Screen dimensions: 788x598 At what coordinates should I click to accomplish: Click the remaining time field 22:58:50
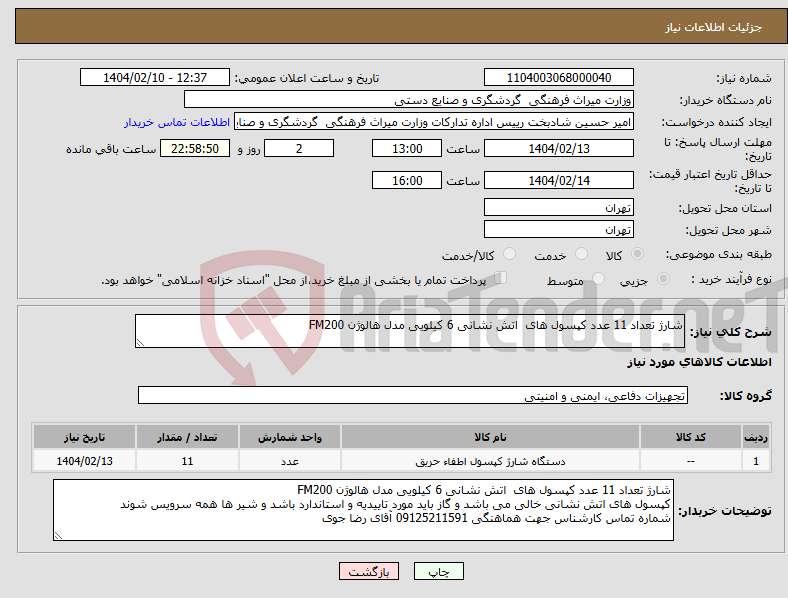point(195,149)
